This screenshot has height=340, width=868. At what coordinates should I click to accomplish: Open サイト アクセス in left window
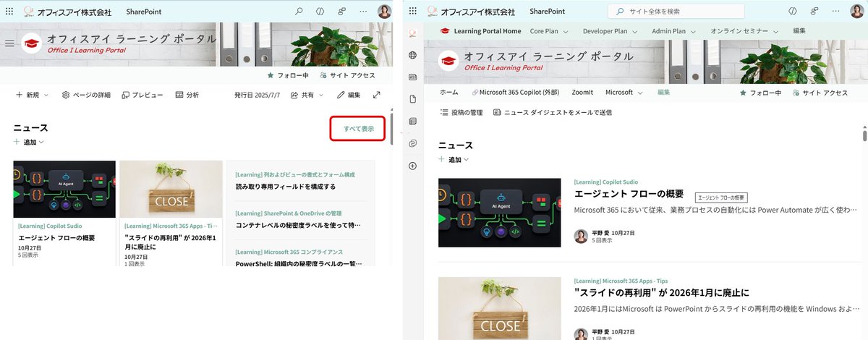click(348, 75)
